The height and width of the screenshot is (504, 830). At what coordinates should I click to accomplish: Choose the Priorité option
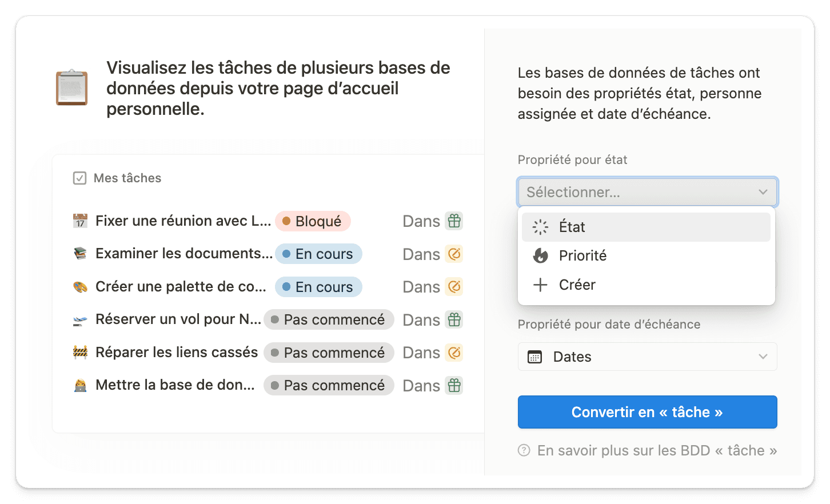pos(646,255)
